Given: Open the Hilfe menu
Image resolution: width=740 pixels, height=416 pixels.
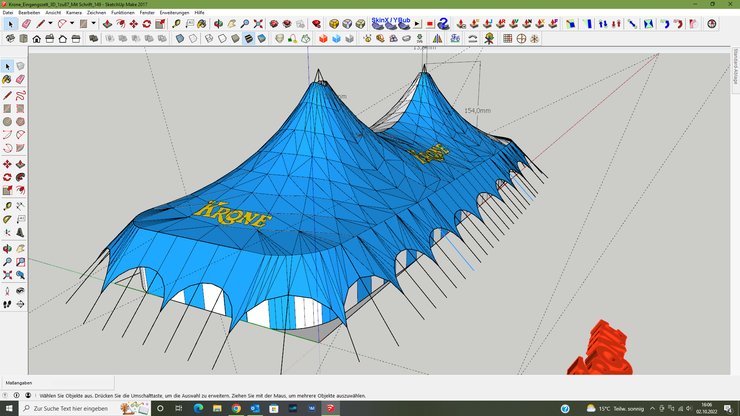Looking at the screenshot, I should (x=200, y=13).
